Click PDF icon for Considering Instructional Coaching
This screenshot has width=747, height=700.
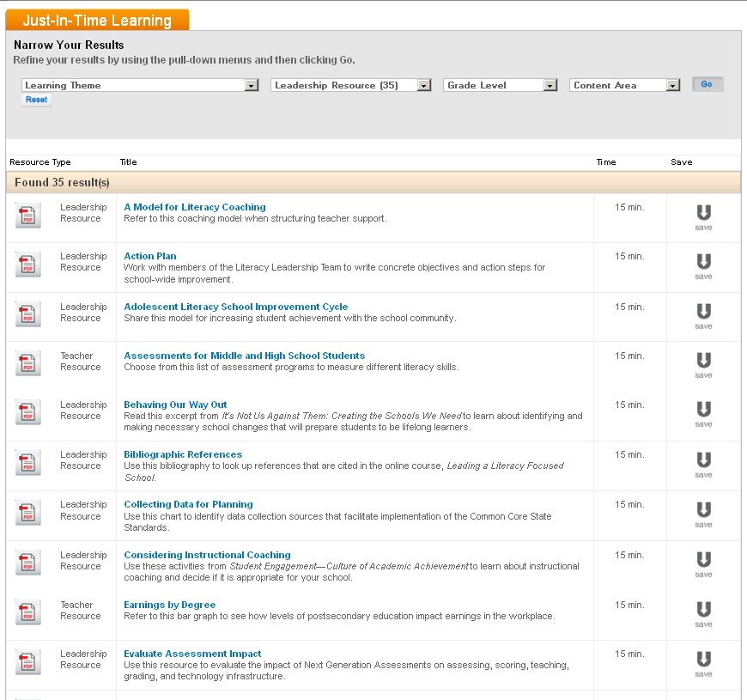pos(28,563)
